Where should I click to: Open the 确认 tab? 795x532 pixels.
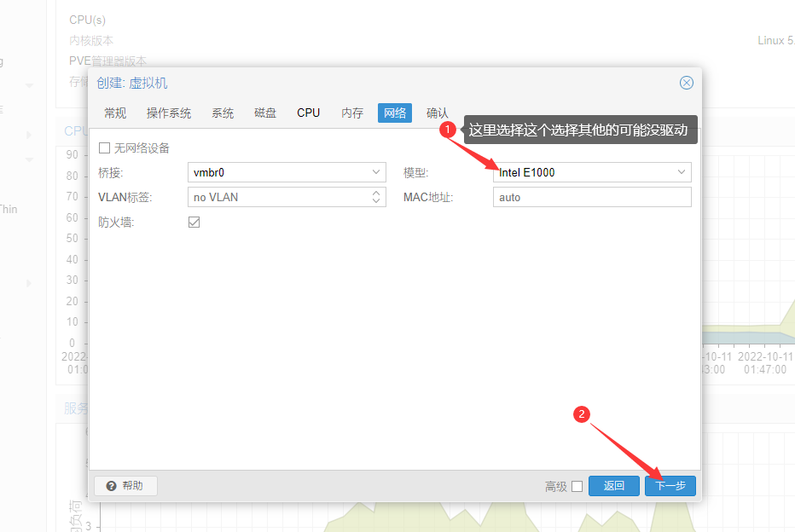(437, 113)
